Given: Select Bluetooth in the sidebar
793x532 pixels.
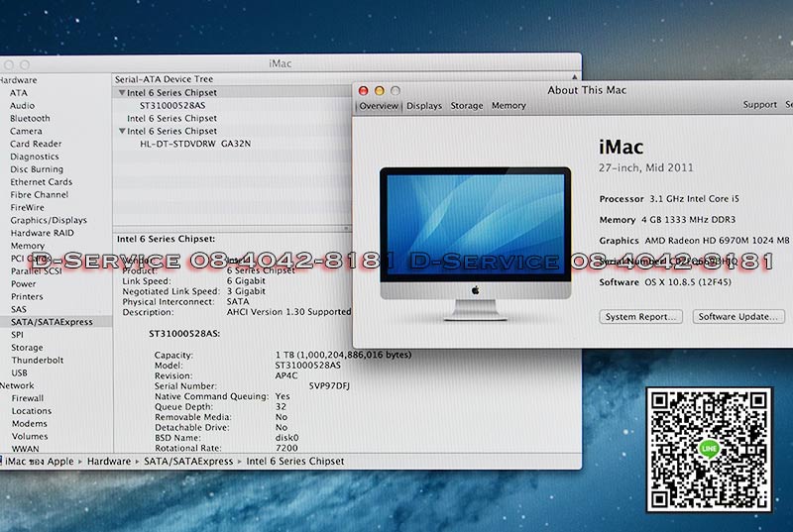Looking at the screenshot, I should (x=30, y=118).
